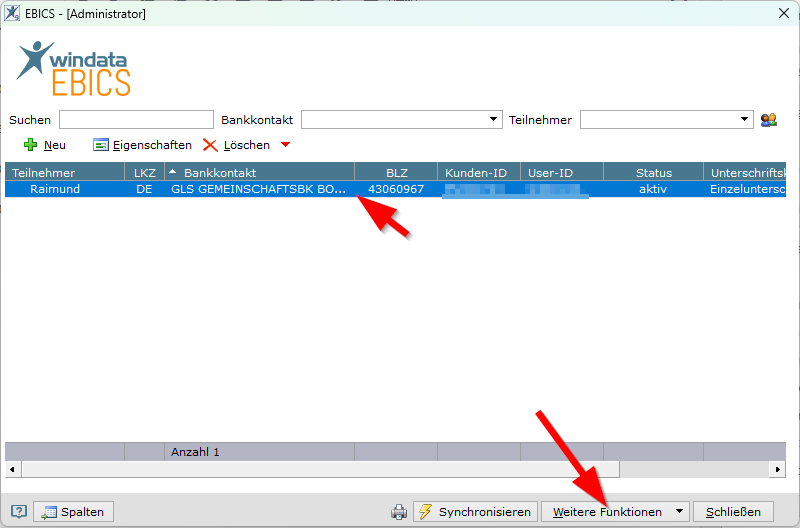Click the green plus Neu icon
The width and height of the screenshot is (800, 528).
(30, 145)
